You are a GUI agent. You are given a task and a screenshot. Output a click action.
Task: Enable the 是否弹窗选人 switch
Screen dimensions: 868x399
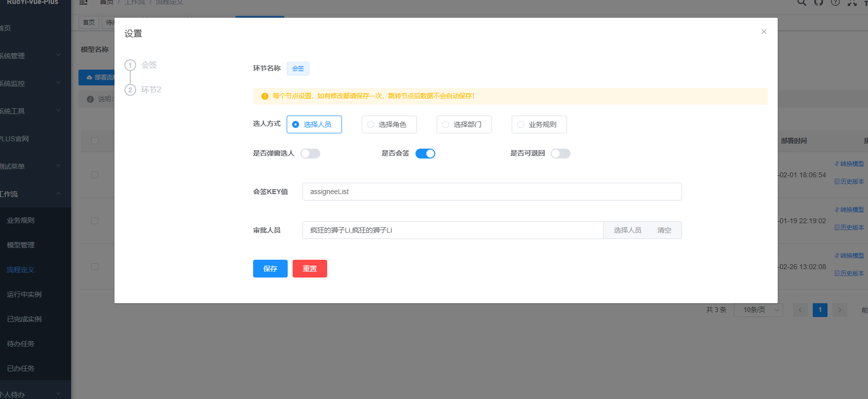(310, 154)
